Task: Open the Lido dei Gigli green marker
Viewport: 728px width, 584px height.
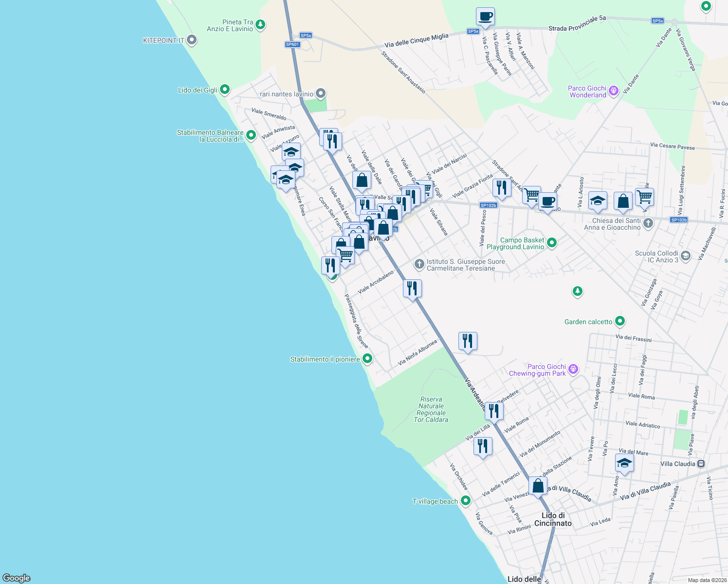Action: tap(224, 90)
